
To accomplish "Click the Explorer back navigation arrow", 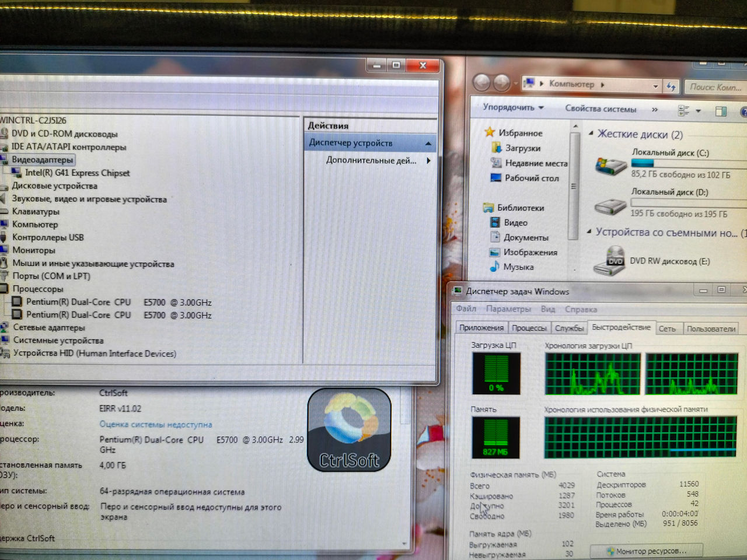I will [x=481, y=83].
